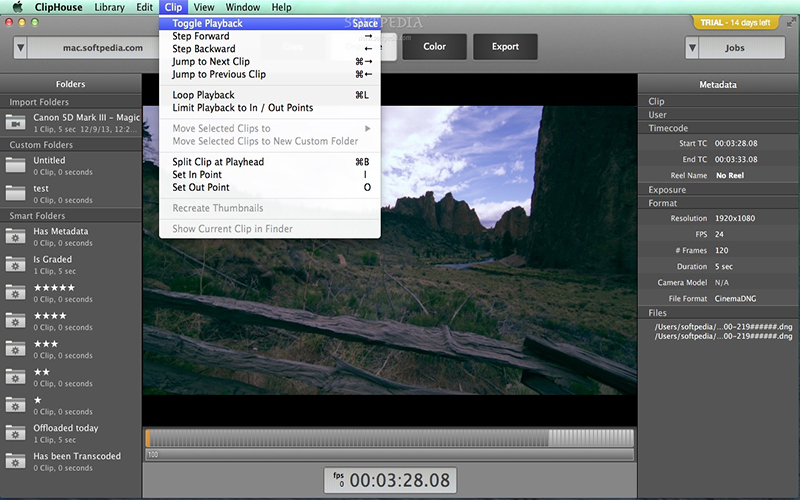Click the Untitled custom folder icon
This screenshot has width=800, height=500.
[15, 165]
